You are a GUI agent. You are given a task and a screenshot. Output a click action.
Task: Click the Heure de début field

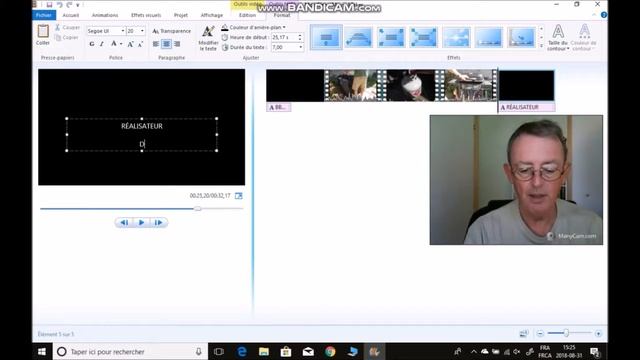tap(284, 37)
